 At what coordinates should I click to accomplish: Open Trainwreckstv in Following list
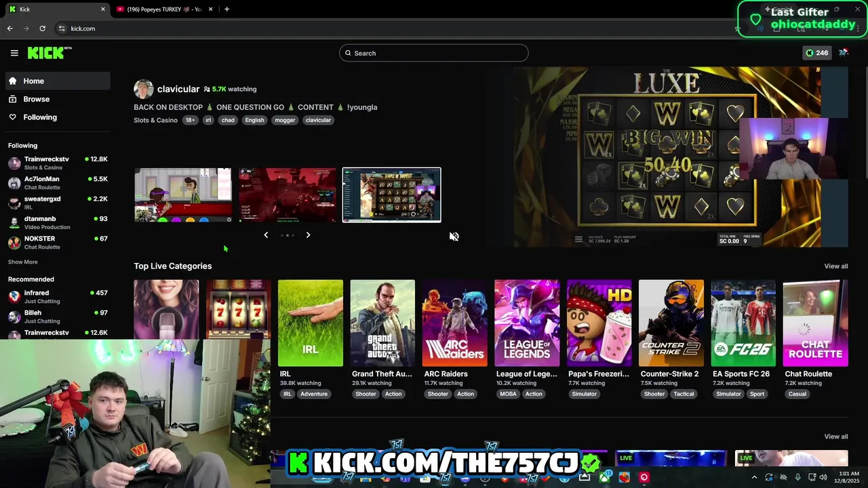tap(58, 163)
